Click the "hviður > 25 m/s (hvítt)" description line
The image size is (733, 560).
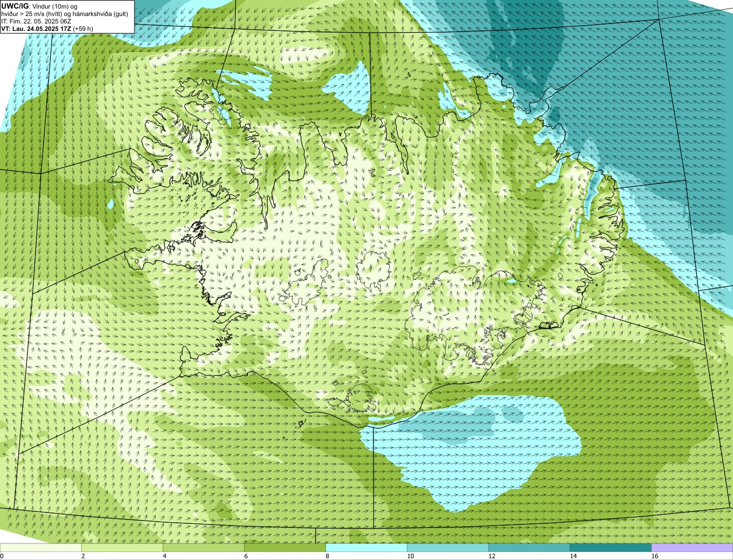(x=64, y=14)
